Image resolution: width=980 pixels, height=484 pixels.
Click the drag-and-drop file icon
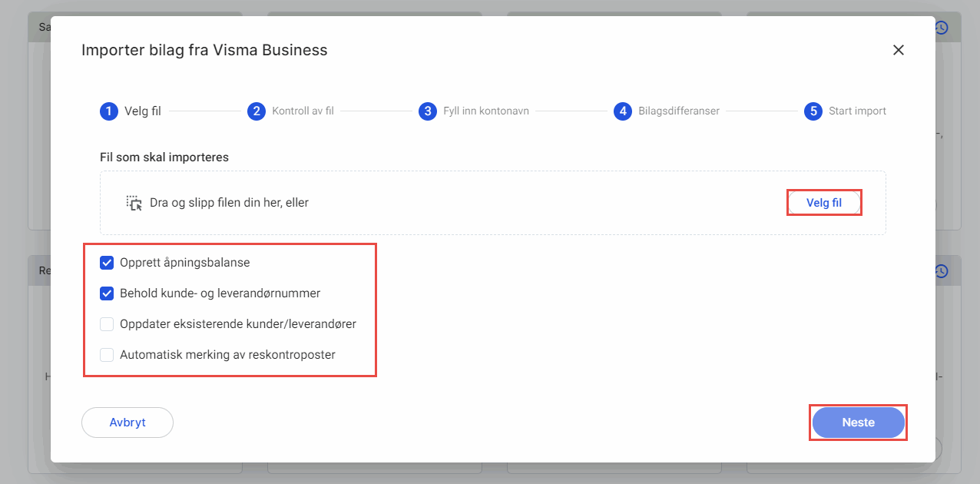pyautogui.click(x=134, y=202)
